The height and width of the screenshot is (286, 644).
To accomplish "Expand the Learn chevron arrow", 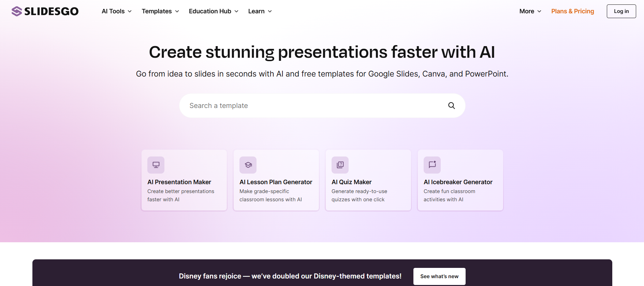I will [270, 11].
